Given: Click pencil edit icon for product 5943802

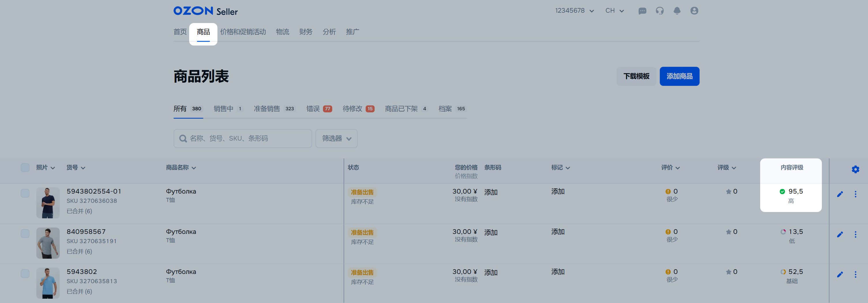Looking at the screenshot, I should click(x=840, y=275).
